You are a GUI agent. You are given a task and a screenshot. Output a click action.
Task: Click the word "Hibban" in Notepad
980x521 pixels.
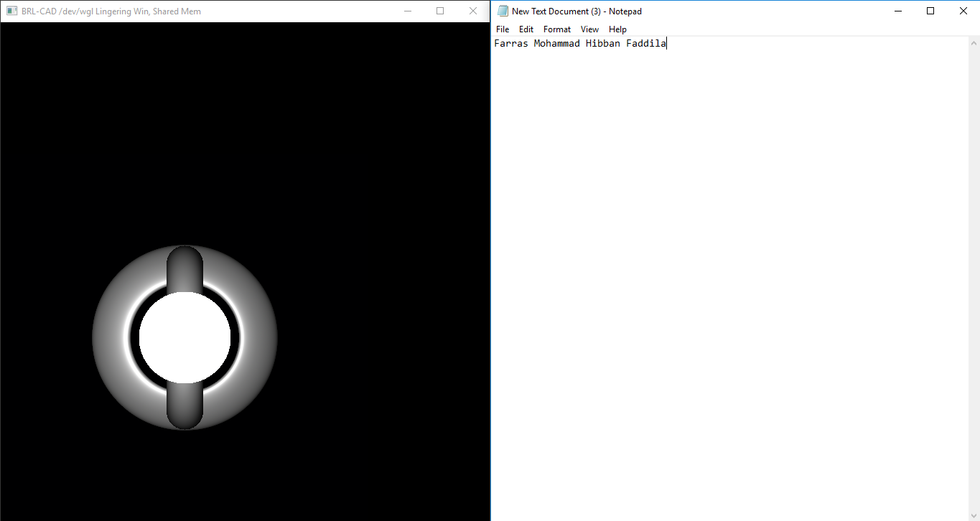[x=603, y=44]
